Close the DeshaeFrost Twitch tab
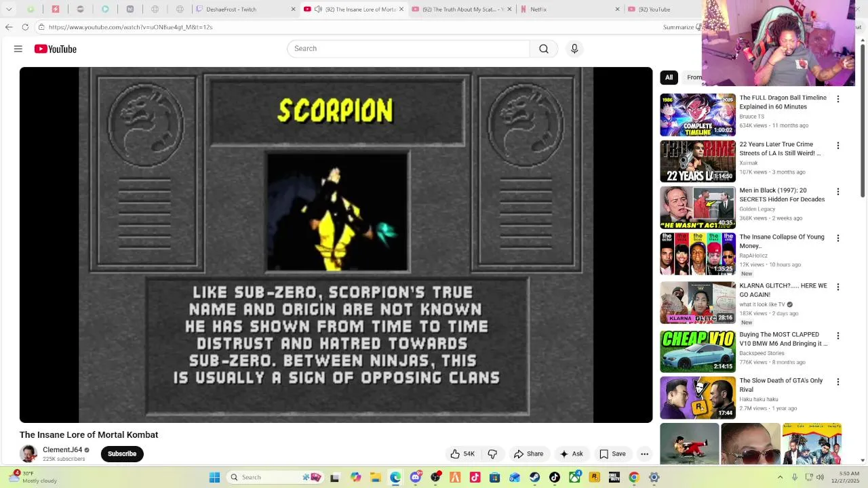The image size is (868, 488). (293, 9)
